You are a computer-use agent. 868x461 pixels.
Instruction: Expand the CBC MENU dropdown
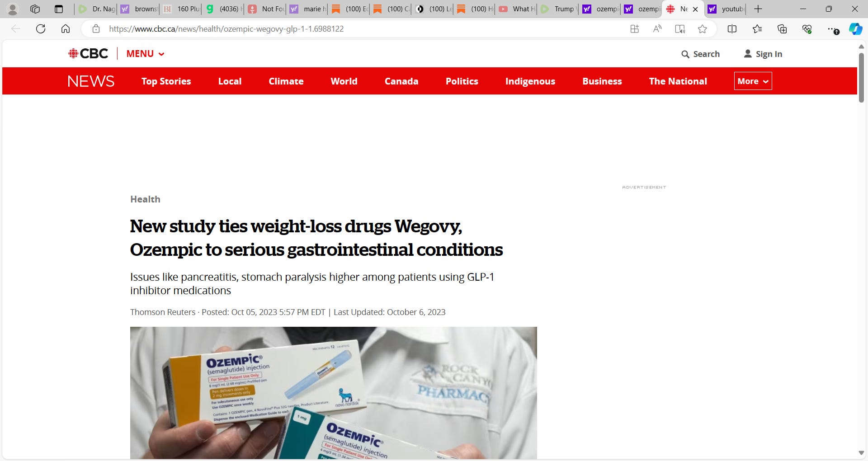pyautogui.click(x=145, y=54)
